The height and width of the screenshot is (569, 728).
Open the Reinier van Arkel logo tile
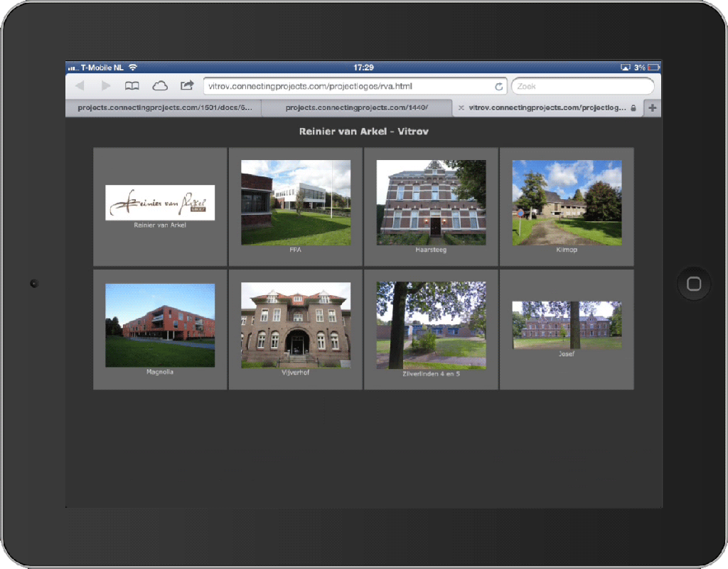(160, 203)
